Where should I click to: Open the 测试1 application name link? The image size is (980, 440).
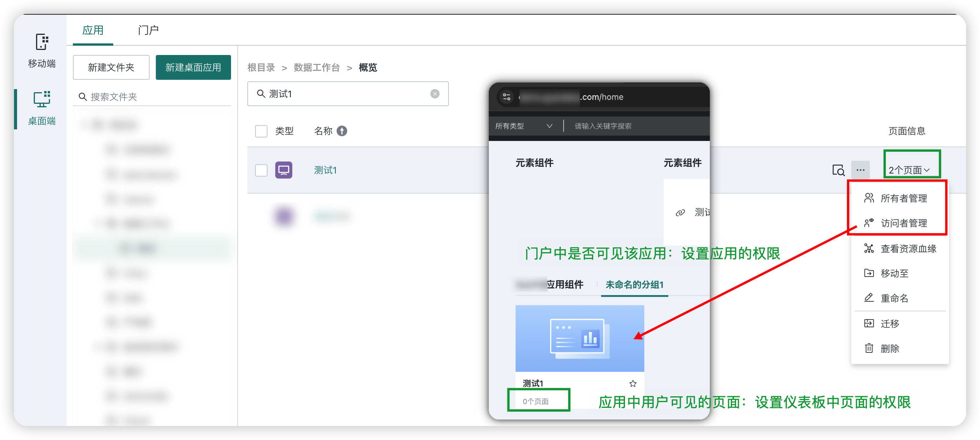coord(325,170)
